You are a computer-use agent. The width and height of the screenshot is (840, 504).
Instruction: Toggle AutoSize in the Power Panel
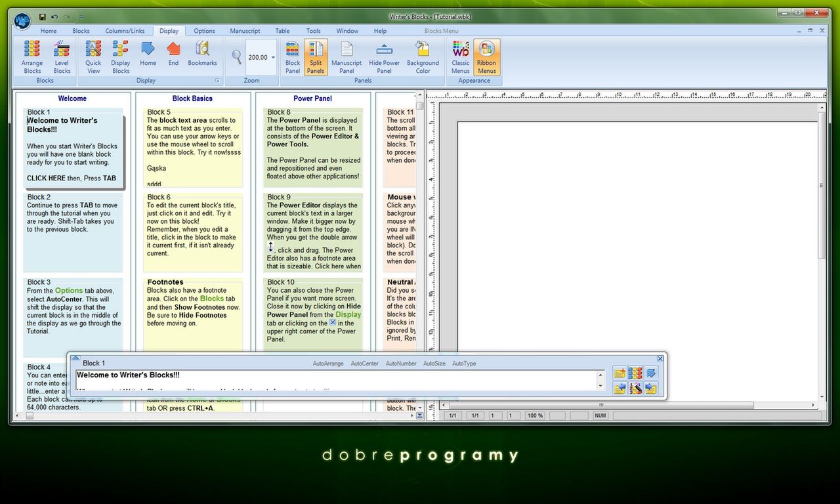click(434, 364)
